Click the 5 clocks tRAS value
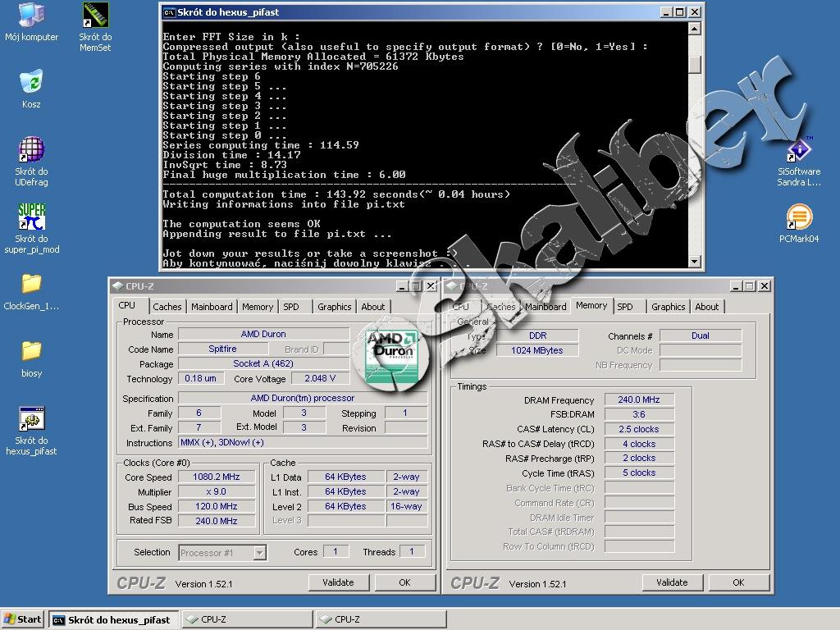Viewport: 840px width, 630px height. pos(639,472)
